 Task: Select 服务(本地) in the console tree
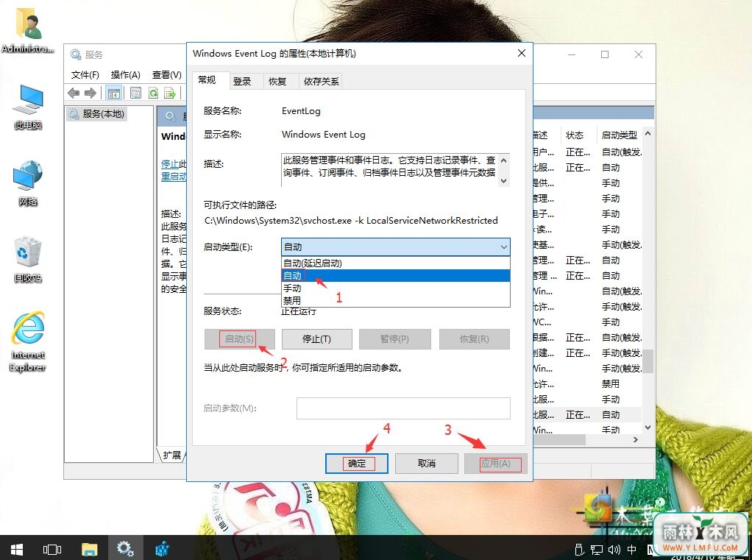[97, 113]
